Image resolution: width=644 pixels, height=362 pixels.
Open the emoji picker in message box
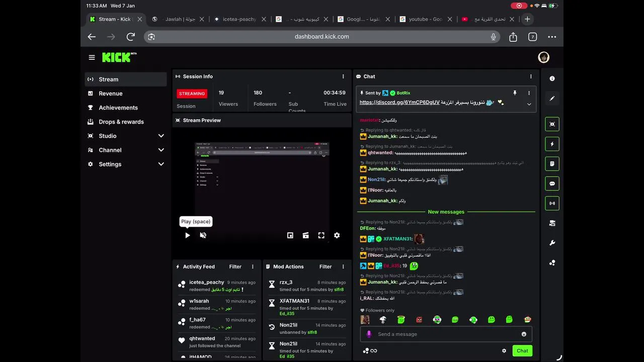[524, 334]
